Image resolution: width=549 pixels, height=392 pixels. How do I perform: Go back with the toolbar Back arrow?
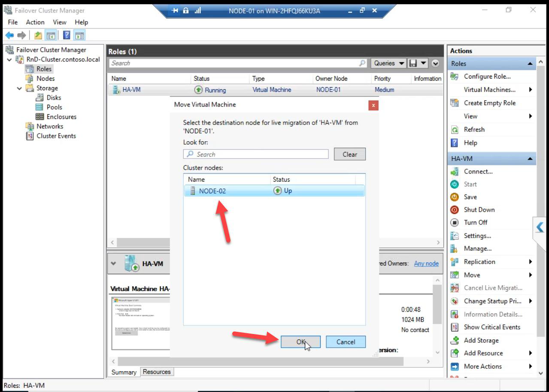tap(9, 36)
